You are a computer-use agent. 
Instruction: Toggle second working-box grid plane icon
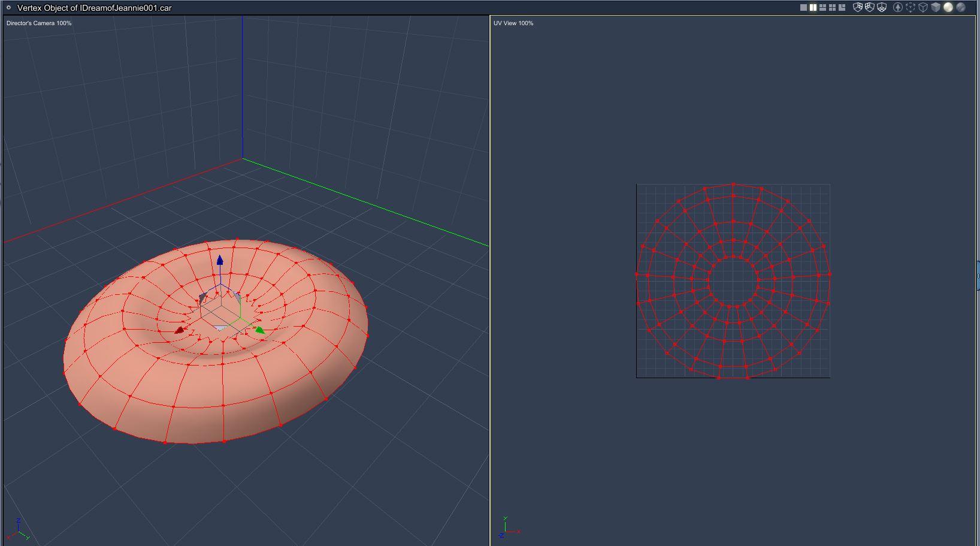tap(870, 8)
